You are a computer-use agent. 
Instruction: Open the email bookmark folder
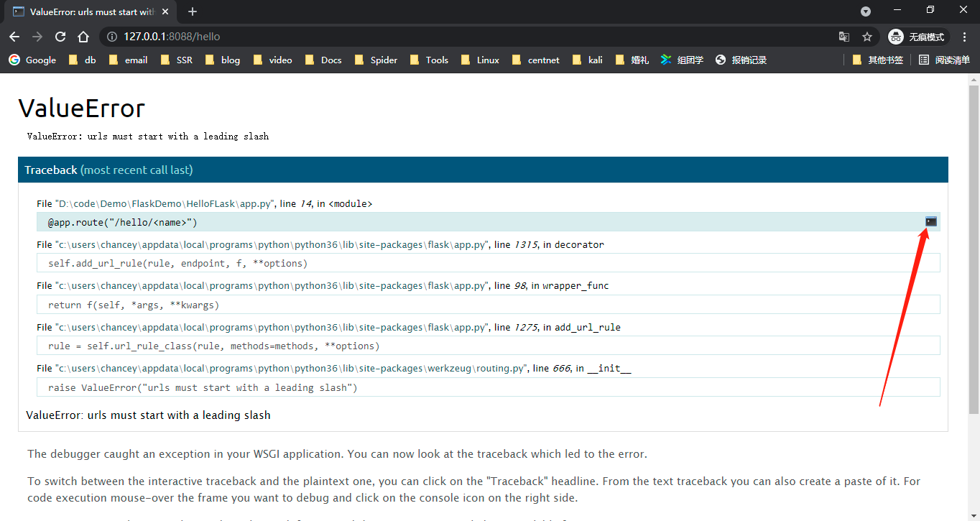coord(128,60)
